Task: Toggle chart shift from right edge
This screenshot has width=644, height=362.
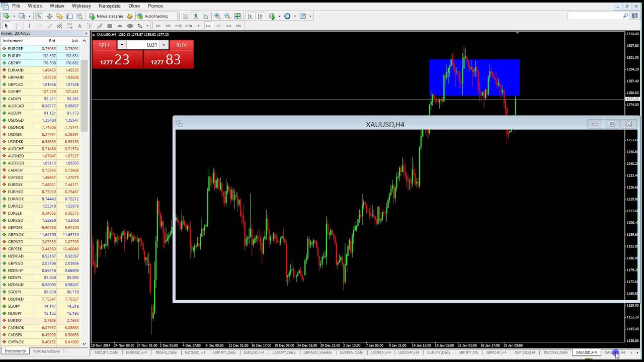Action: (260, 16)
